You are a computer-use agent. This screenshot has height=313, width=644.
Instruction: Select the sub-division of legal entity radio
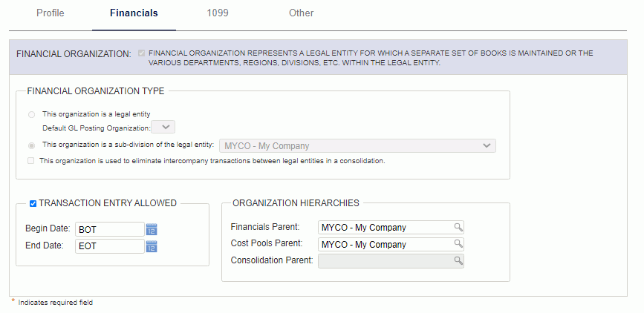click(x=31, y=145)
